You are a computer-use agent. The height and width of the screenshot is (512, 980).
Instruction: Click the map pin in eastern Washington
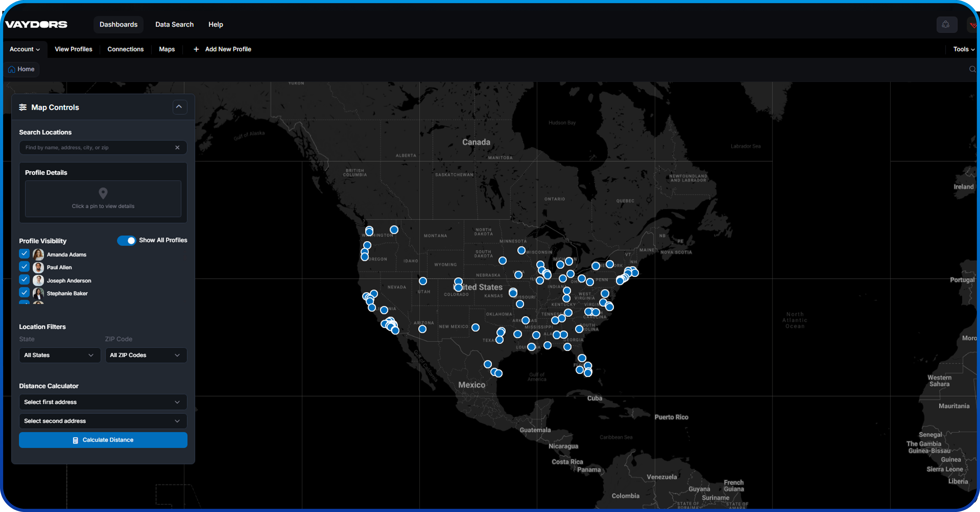[394, 230]
